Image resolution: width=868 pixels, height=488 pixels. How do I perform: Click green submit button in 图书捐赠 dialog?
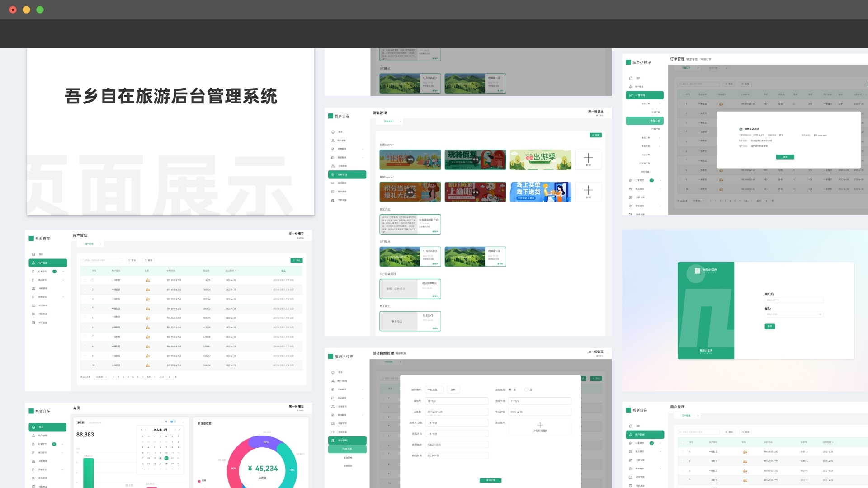(x=491, y=480)
